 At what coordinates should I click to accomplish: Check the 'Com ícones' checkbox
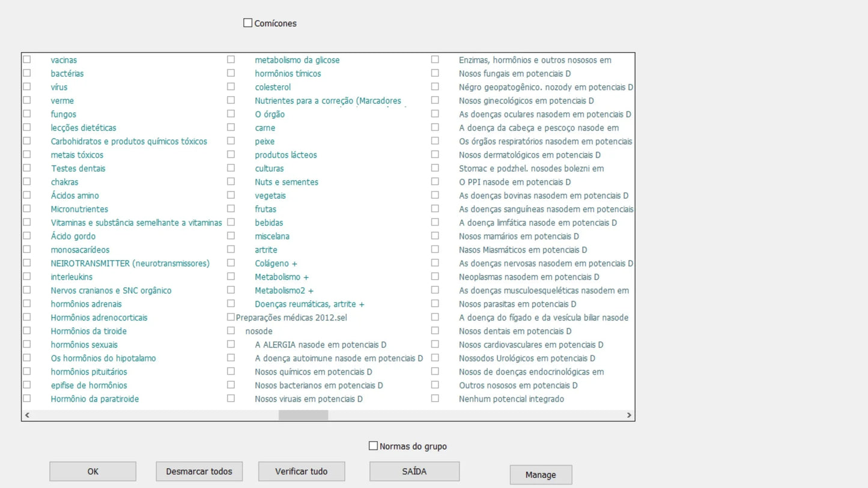(247, 23)
